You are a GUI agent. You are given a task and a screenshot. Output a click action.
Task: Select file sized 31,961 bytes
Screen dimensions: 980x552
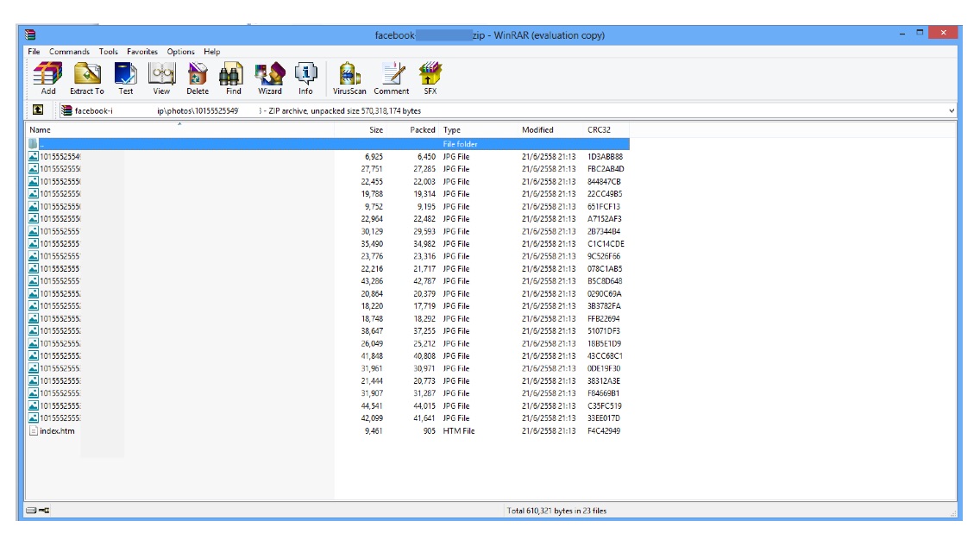click(x=328, y=368)
